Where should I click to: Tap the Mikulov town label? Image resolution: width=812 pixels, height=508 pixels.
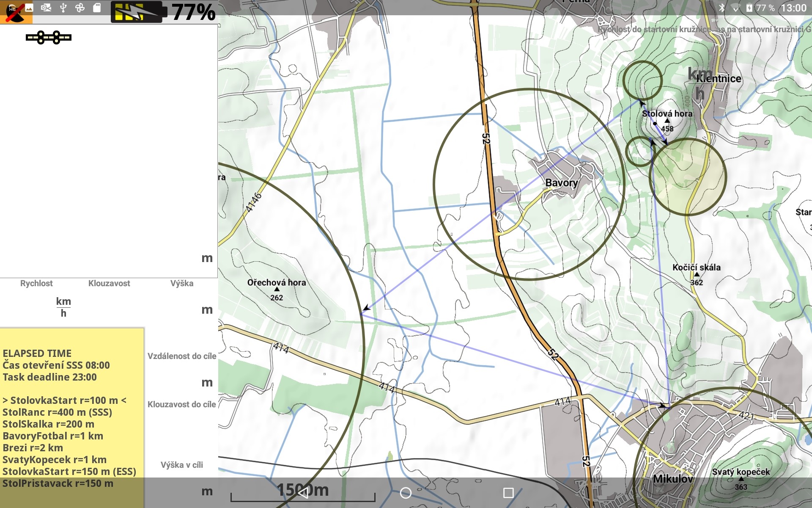point(673,479)
